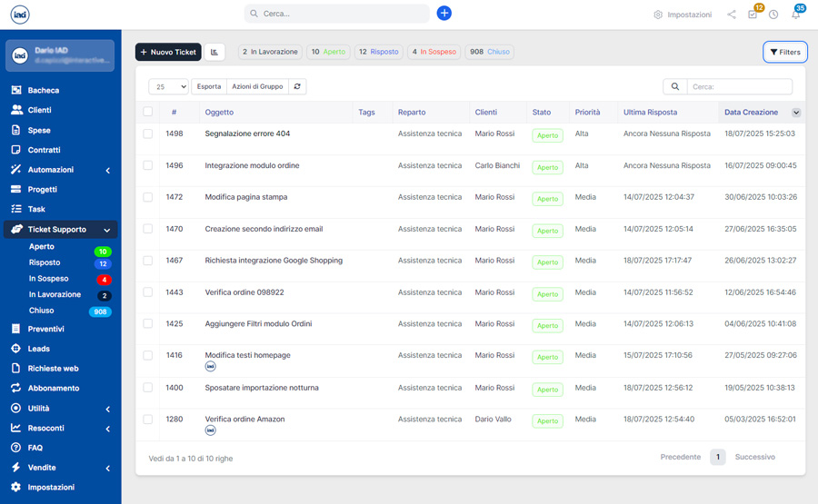Viewport: 818px width, 504px height.
Task: Click the blue plus quick-add button
Action: [444, 13]
